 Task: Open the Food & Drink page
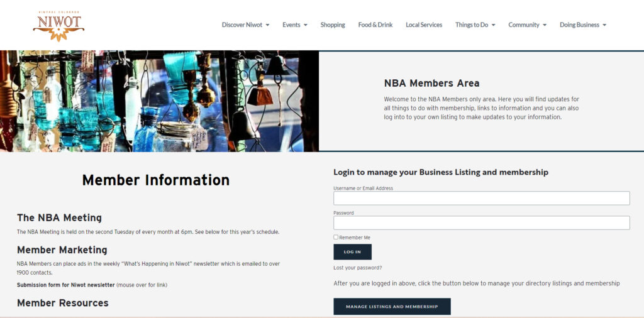click(375, 25)
